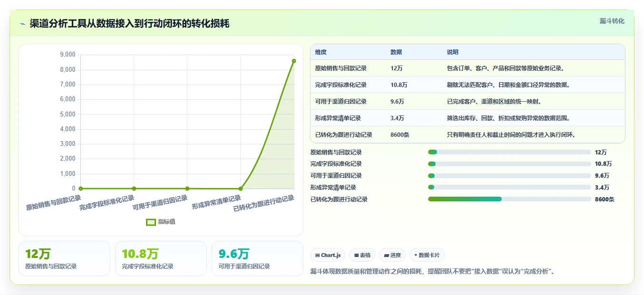Click the footer note starting with 漏斗体现数据质量
The height and width of the screenshot is (295, 644).
click(432, 272)
